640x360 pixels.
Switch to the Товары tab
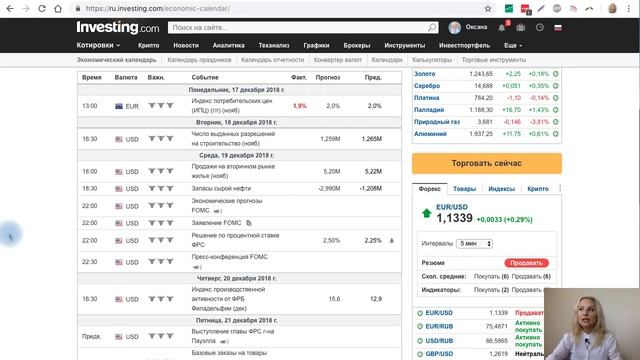[464, 189]
